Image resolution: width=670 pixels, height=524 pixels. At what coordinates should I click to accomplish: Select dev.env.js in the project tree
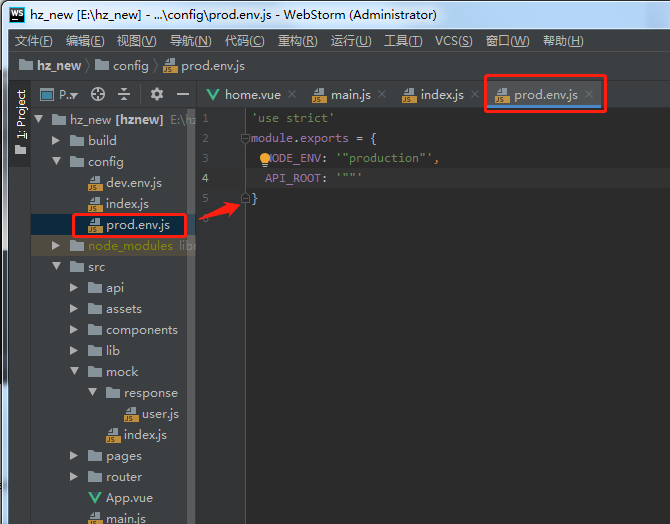(125, 183)
